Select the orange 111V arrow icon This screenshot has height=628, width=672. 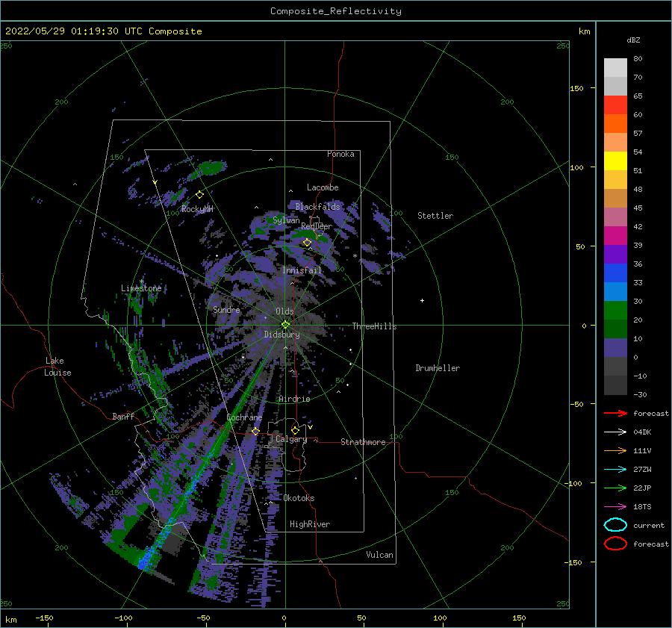click(615, 450)
